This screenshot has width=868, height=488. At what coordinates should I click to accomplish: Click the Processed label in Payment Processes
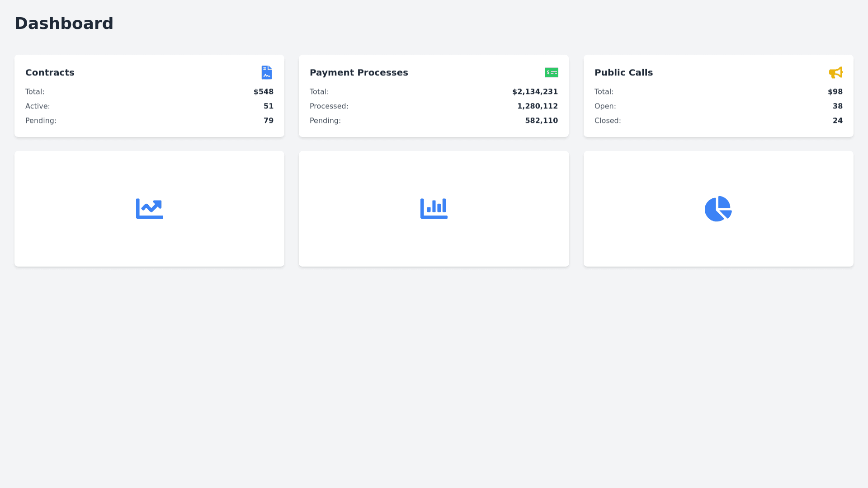(x=329, y=106)
